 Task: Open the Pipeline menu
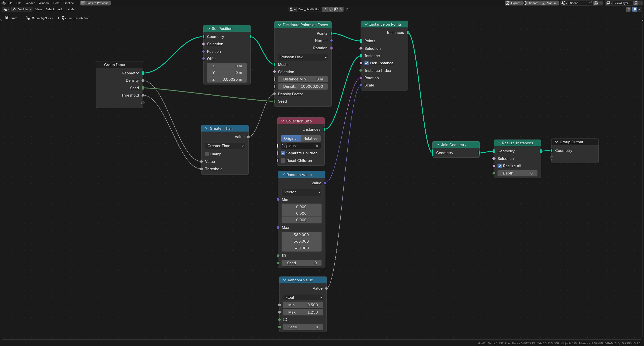coord(68,3)
